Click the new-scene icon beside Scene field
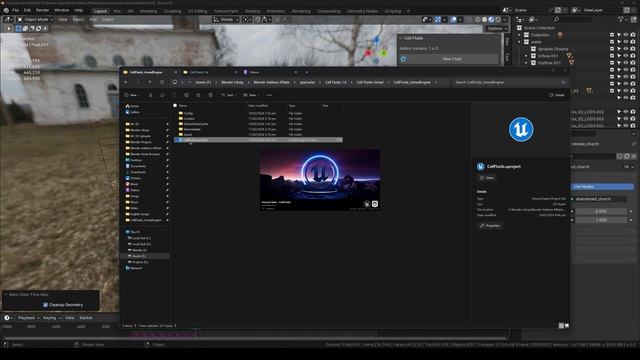 coord(558,10)
